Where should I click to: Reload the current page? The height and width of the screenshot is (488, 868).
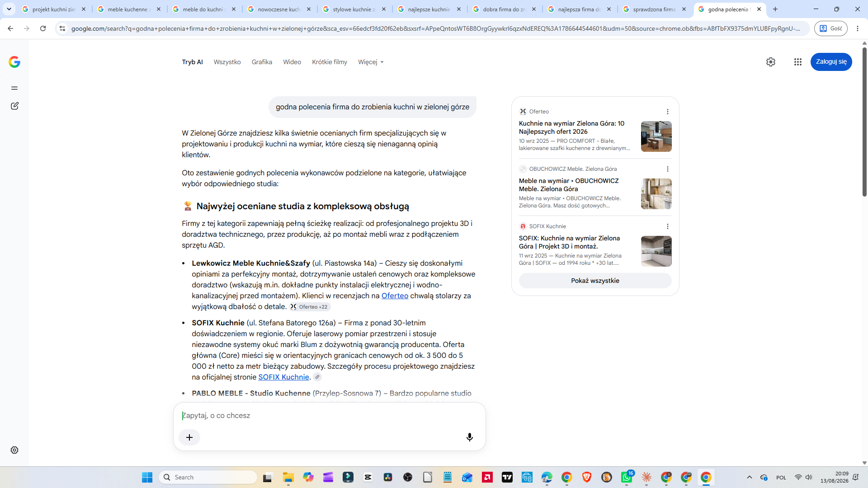pos(43,28)
